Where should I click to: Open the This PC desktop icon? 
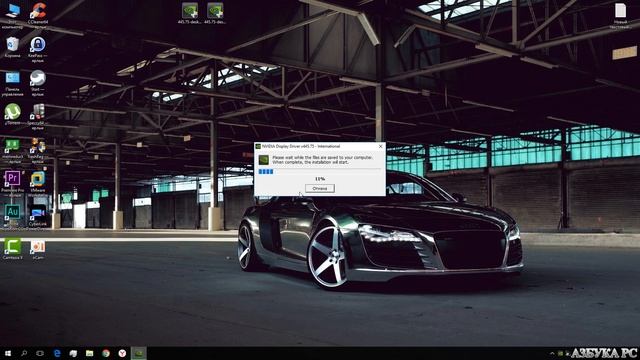pos(13,16)
